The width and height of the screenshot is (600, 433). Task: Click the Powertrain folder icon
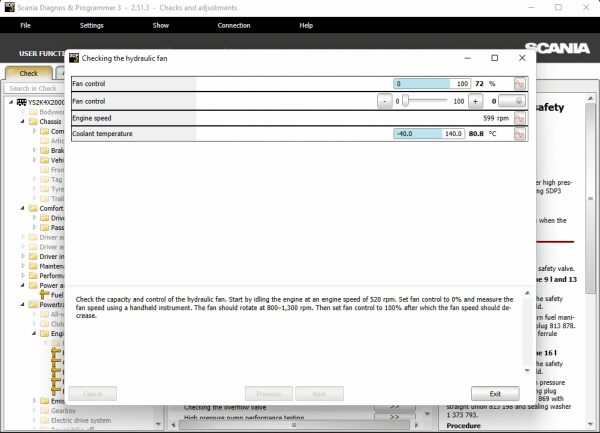click(33, 304)
